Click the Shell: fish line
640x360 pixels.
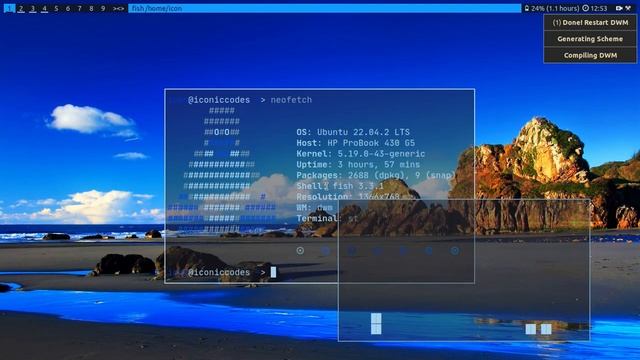coord(340,186)
